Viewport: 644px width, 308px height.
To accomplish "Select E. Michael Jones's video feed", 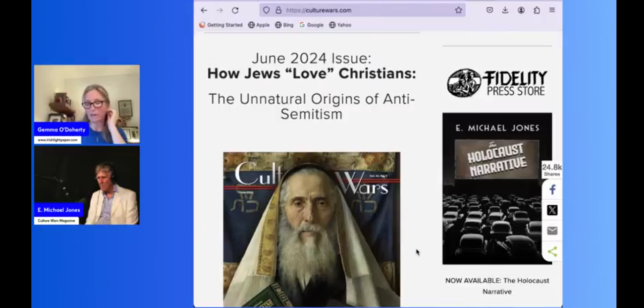I will (87, 185).
